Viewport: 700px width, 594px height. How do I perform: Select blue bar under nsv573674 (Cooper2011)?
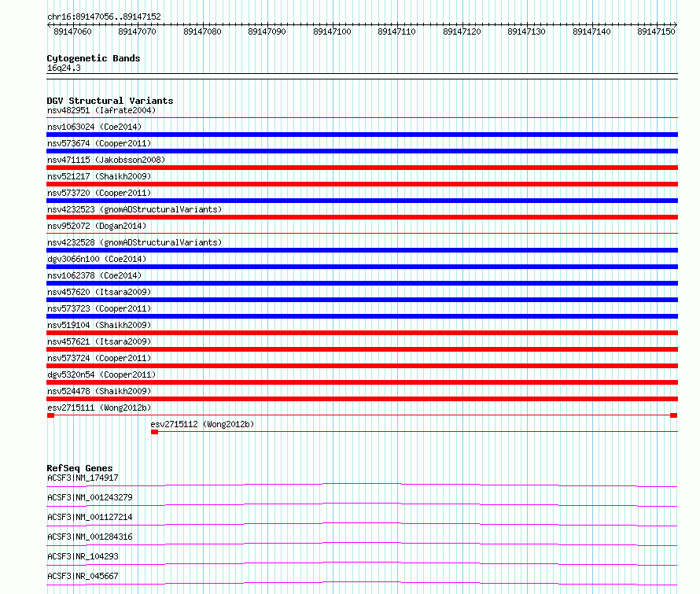tap(362, 151)
